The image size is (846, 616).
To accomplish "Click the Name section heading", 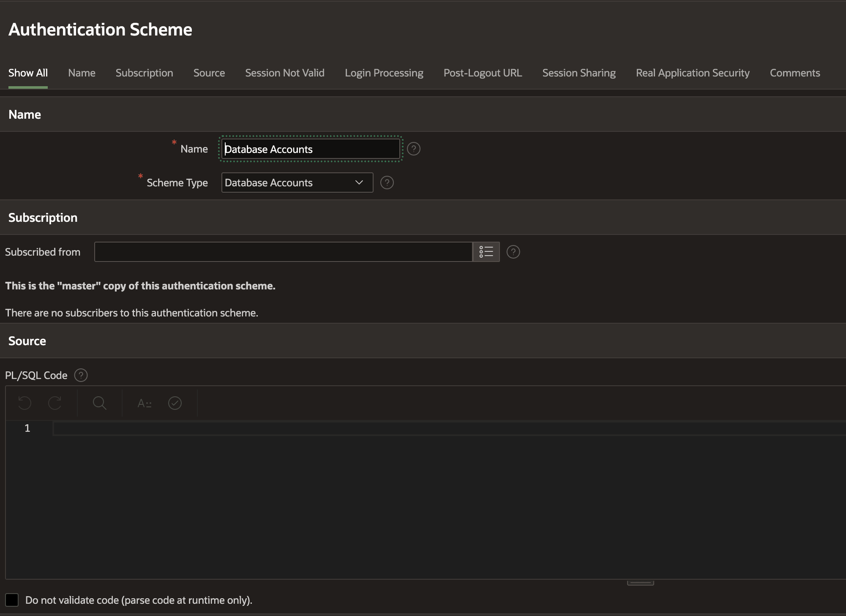I will (x=25, y=114).
